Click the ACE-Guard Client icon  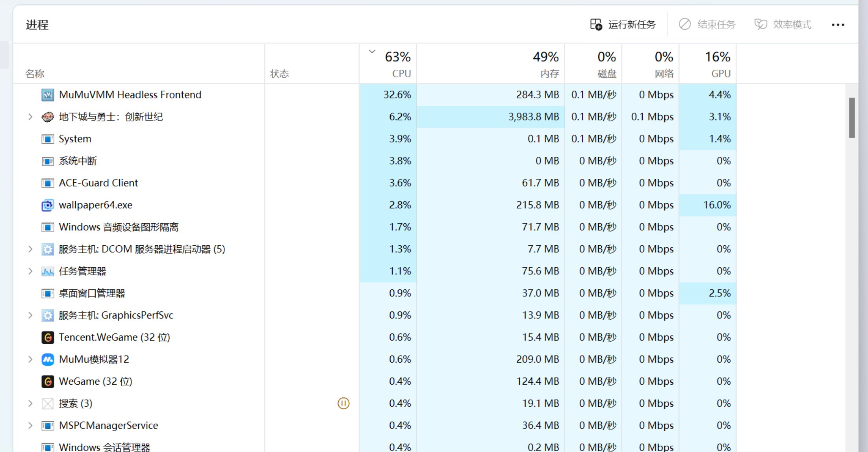coord(48,183)
